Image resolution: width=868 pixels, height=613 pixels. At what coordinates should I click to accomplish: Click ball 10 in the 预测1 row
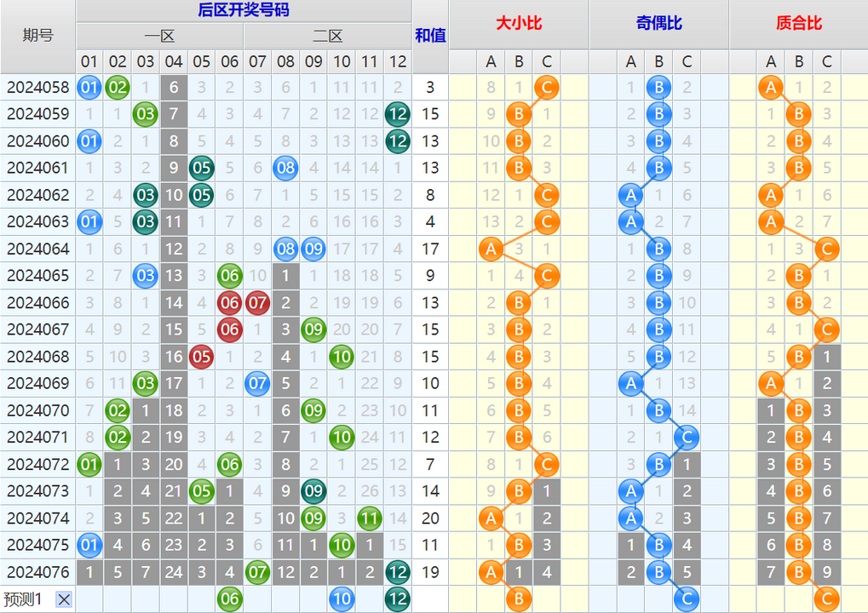(342, 599)
